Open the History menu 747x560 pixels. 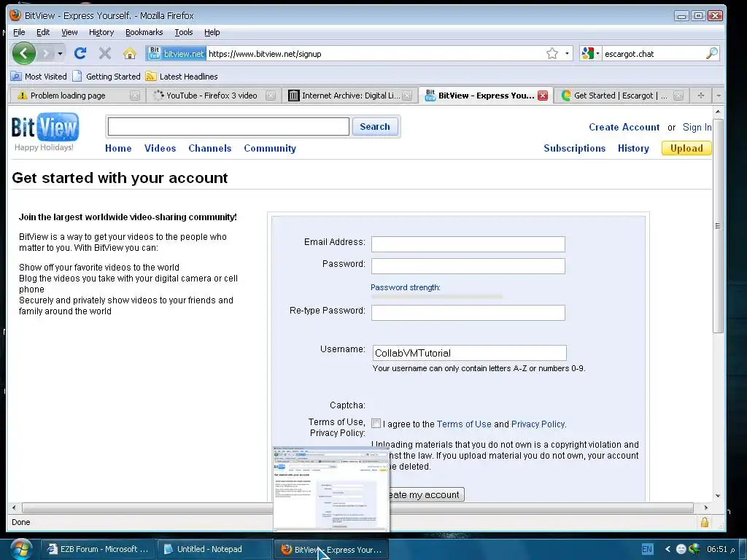pos(101,32)
